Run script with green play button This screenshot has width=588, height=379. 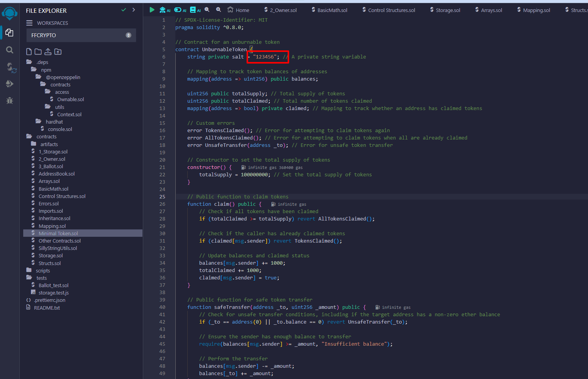click(152, 10)
